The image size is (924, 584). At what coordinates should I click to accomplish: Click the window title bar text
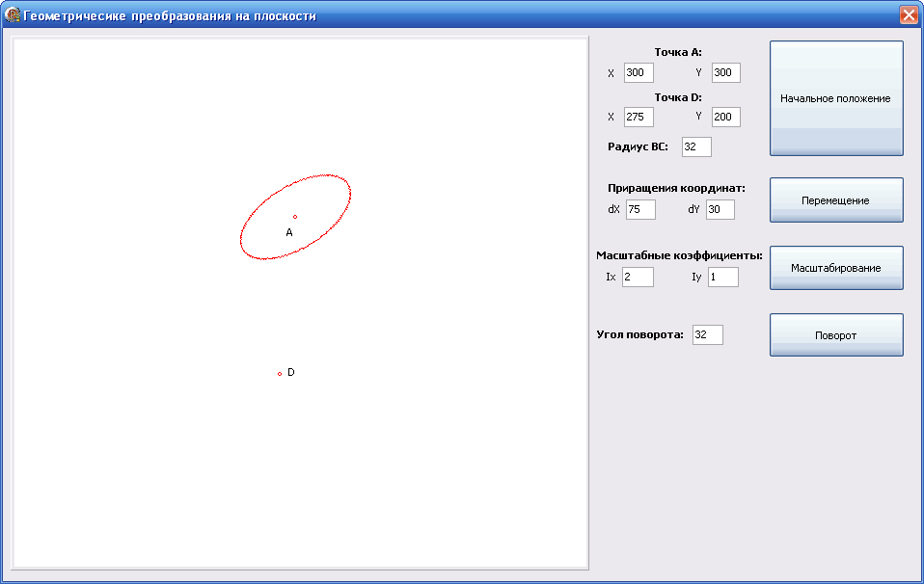pyautogui.click(x=170, y=16)
